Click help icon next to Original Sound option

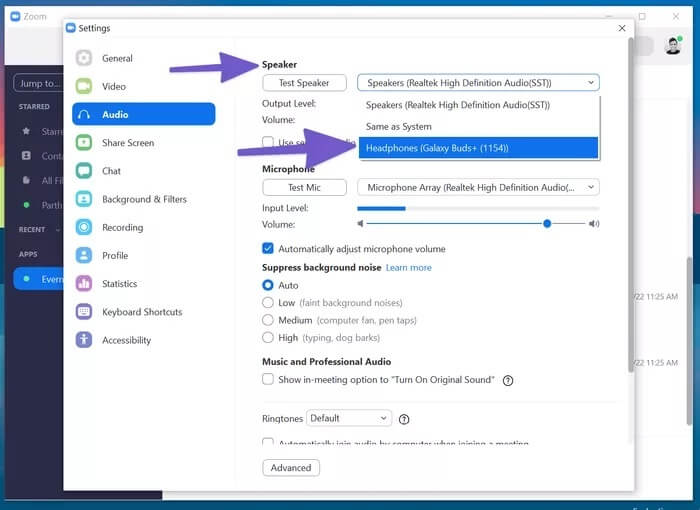point(508,380)
